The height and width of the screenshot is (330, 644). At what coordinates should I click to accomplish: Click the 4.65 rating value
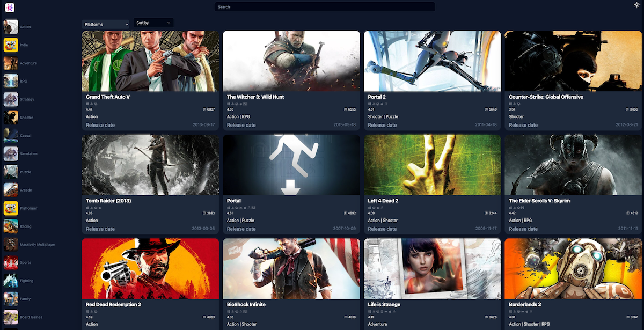[230, 109]
